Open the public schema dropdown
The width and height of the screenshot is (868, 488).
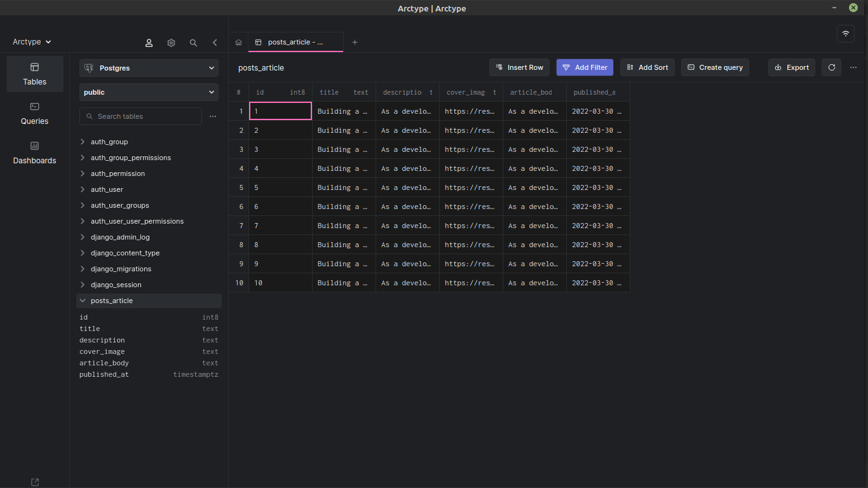click(149, 92)
